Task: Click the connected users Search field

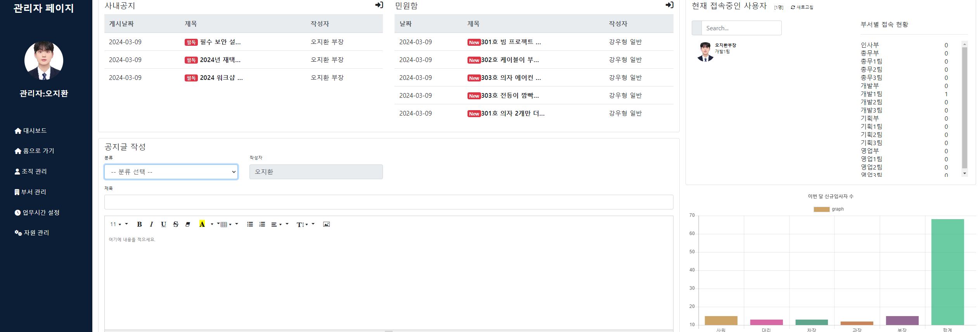Action: (741, 28)
